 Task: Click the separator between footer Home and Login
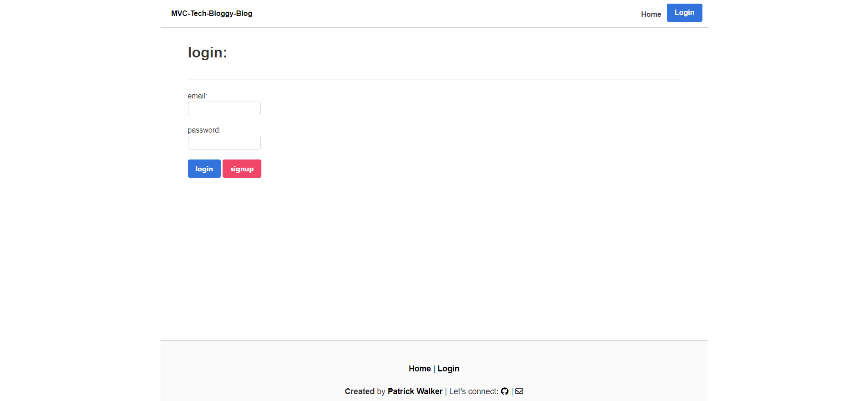point(434,369)
